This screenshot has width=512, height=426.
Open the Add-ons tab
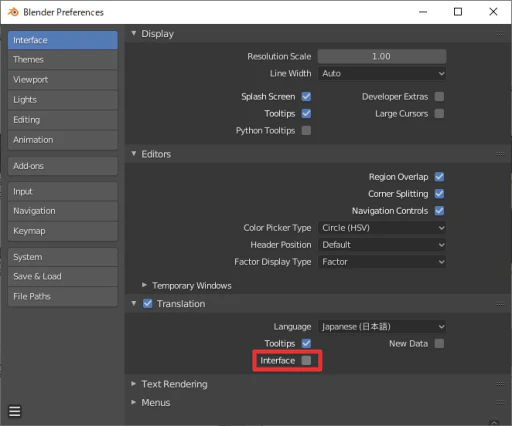[63, 166]
